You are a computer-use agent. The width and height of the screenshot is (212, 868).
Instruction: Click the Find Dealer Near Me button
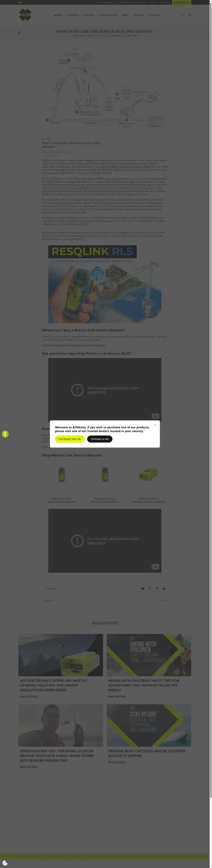(x=70, y=439)
